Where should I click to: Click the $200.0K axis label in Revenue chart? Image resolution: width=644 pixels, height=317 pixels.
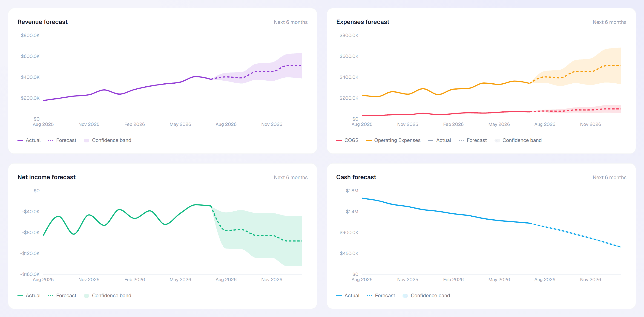tap(30, 98)
